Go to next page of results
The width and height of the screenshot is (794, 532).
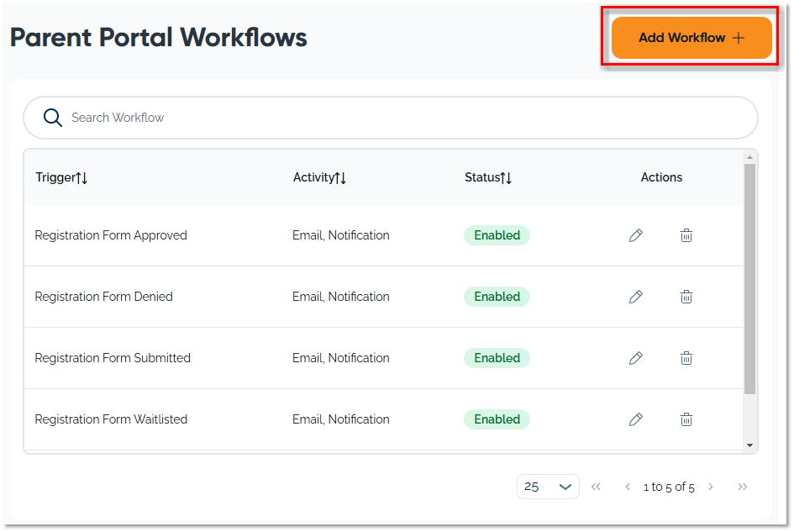coord(711,487)
